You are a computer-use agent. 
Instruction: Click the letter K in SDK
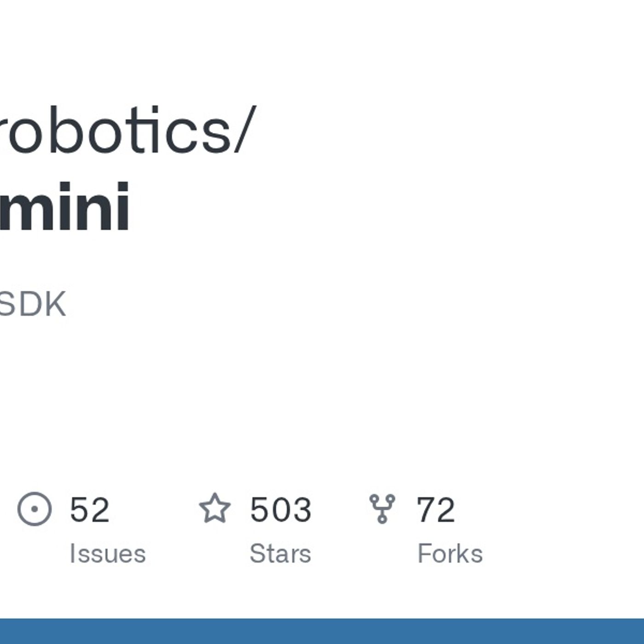tap(56, 304)
